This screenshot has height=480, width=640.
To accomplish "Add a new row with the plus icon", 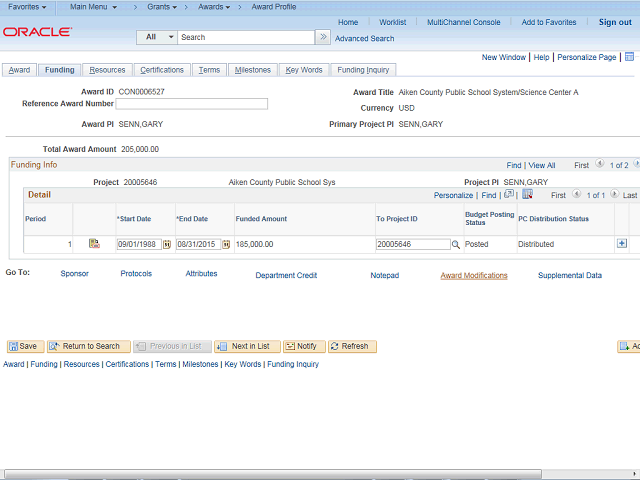I will point(622,244).
